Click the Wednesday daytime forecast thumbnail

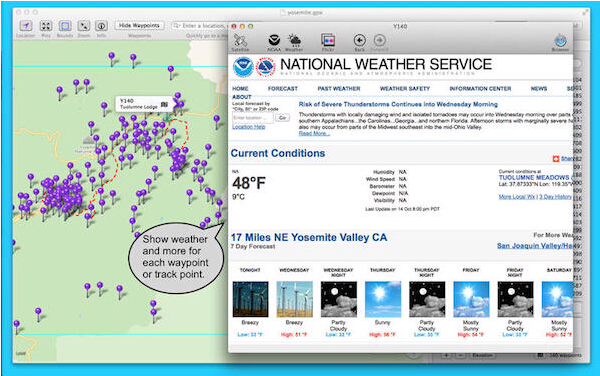(294, 299)
